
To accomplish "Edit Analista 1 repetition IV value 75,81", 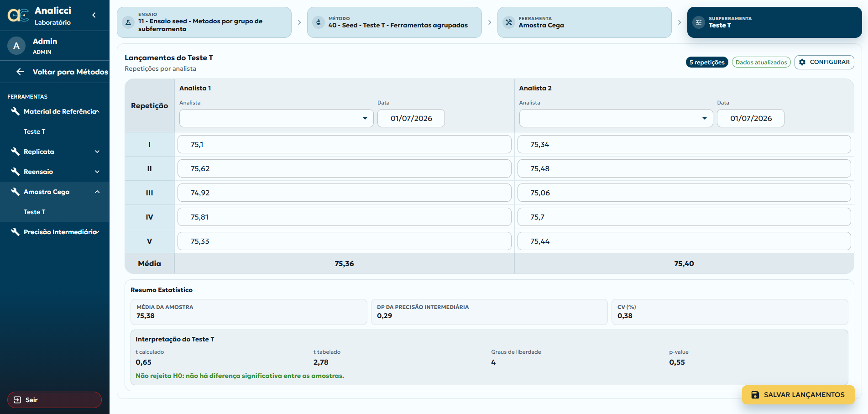I will pyautogui.click(x=344, y=217).
